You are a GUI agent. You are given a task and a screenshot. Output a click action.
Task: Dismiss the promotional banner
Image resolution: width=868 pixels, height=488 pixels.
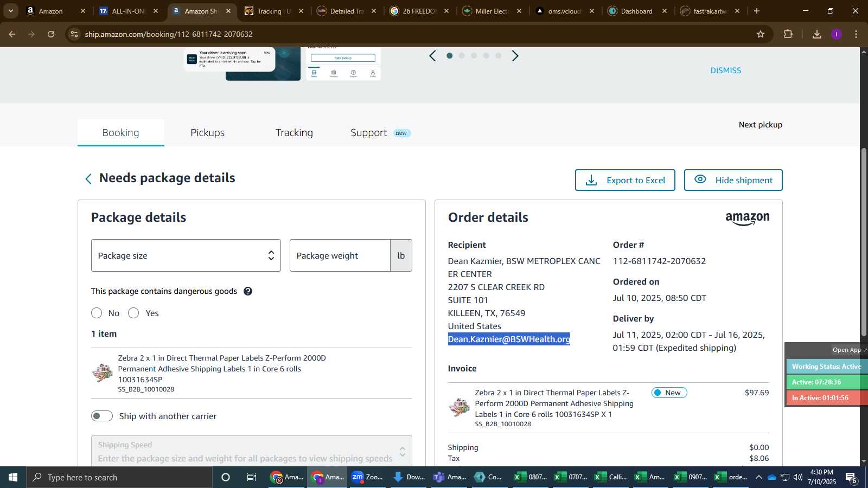(x=725, y=70)
